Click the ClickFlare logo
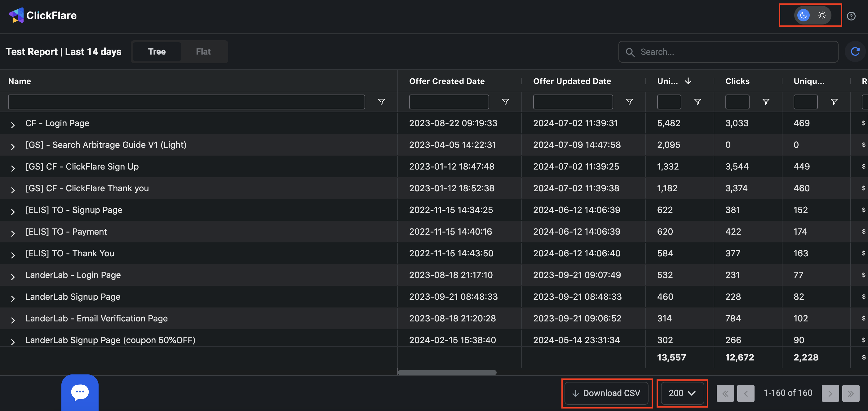 click(x=43, y=15)
